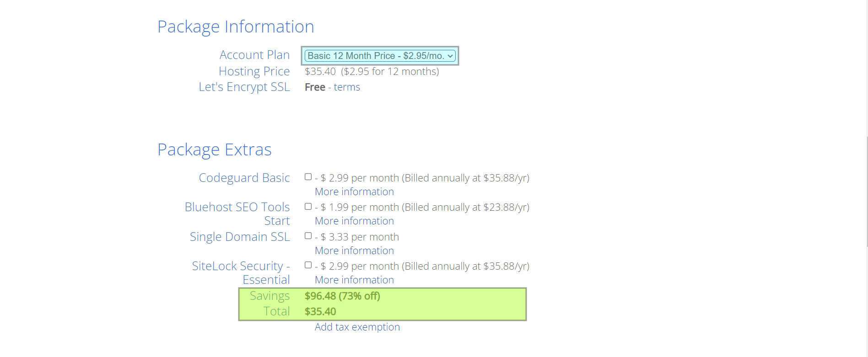Tick the Single Domain SSL checkbox
Image resolution: width=868 pixels, height=357 pixels.
click(308, 236)
